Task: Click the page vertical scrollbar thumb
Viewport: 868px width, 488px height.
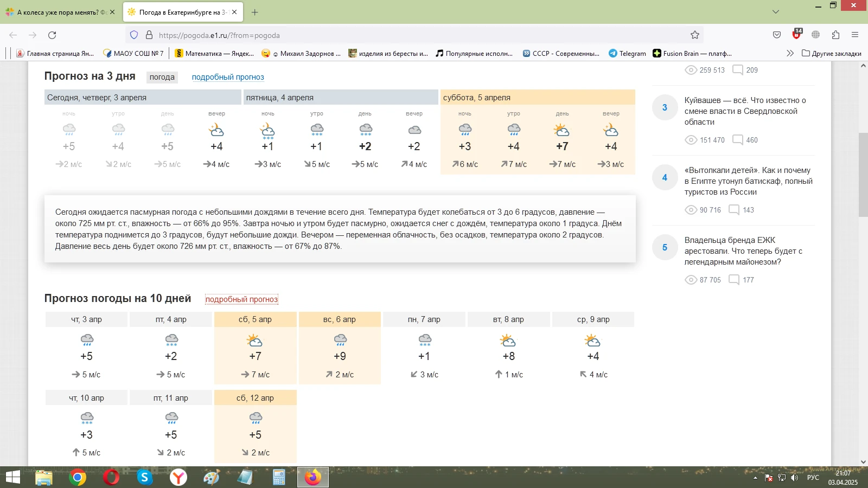Action: tap(863, 174)
